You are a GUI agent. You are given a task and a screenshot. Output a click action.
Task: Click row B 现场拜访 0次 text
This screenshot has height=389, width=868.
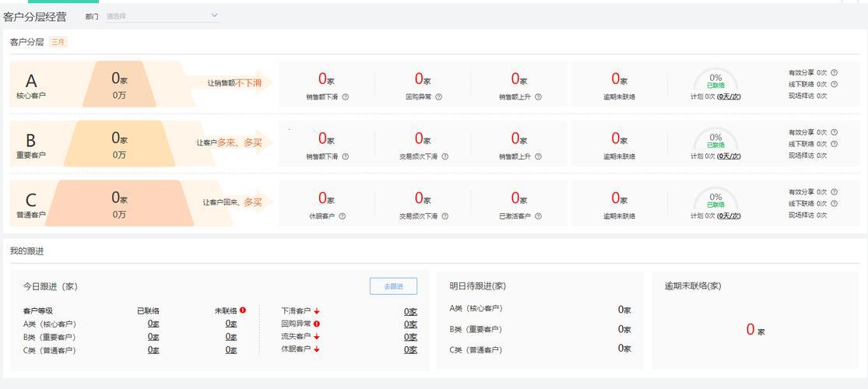coord(807,156)
